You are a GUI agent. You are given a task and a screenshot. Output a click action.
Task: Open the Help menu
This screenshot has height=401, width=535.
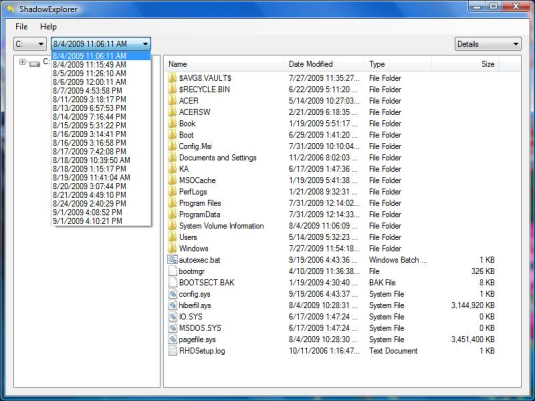click(48, 27)
